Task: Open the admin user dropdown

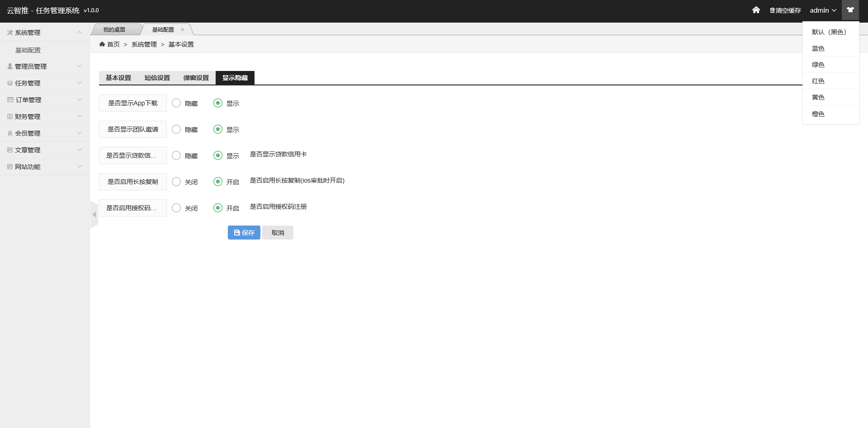Action: point(823,10)
